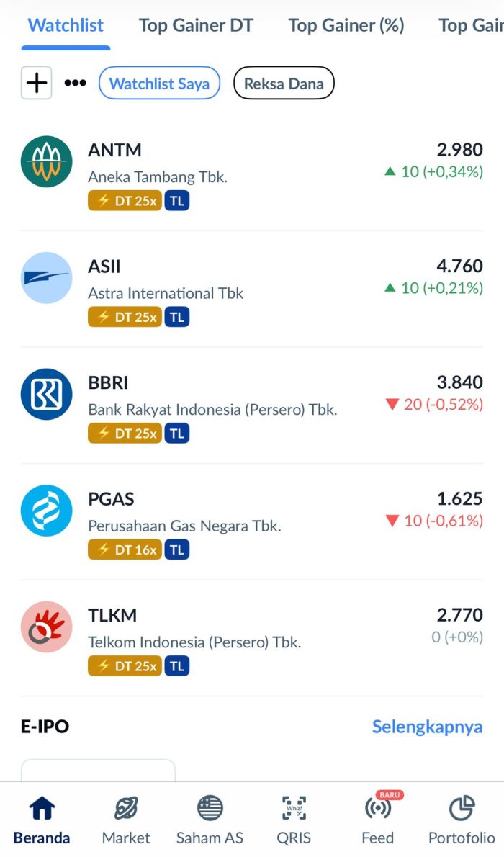Tap the ANTM Aneka Tambang logo

pos(47,161)
